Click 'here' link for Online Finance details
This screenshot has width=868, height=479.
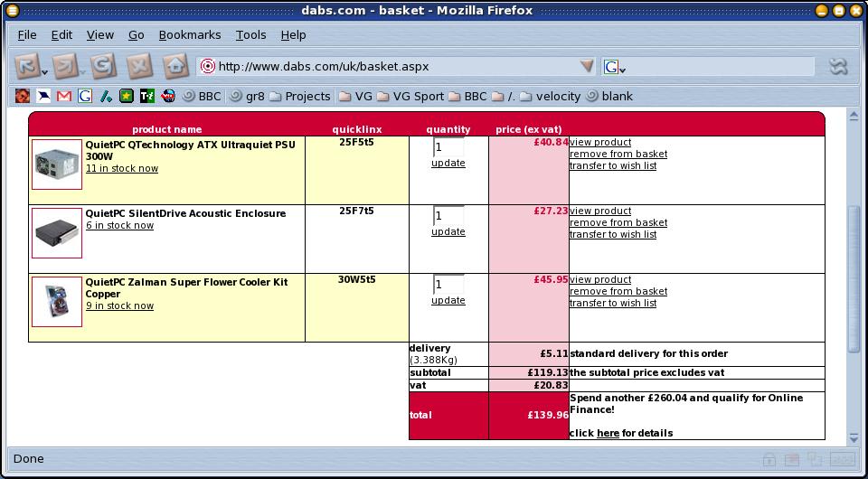[x=608, y=433]
